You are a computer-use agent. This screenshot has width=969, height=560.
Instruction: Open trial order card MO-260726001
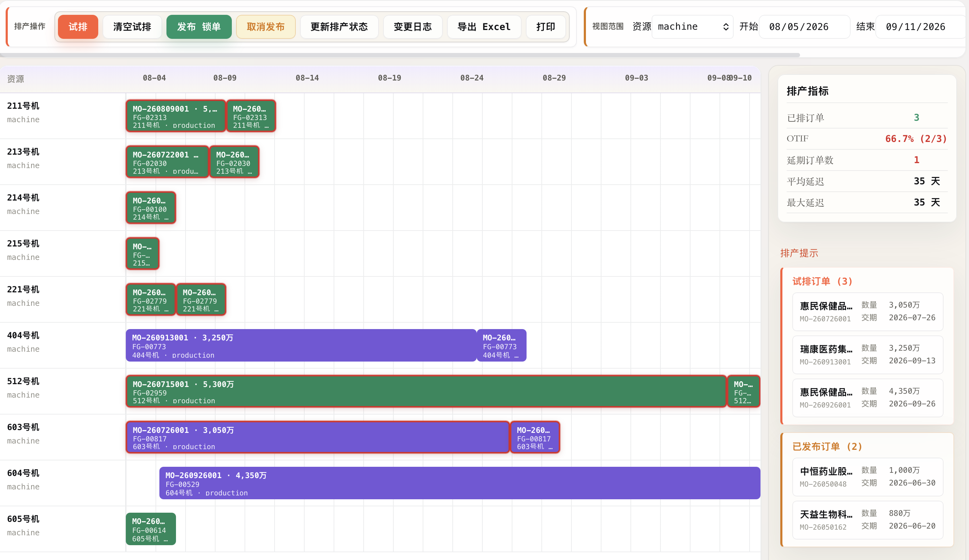(x=868, y=311)
